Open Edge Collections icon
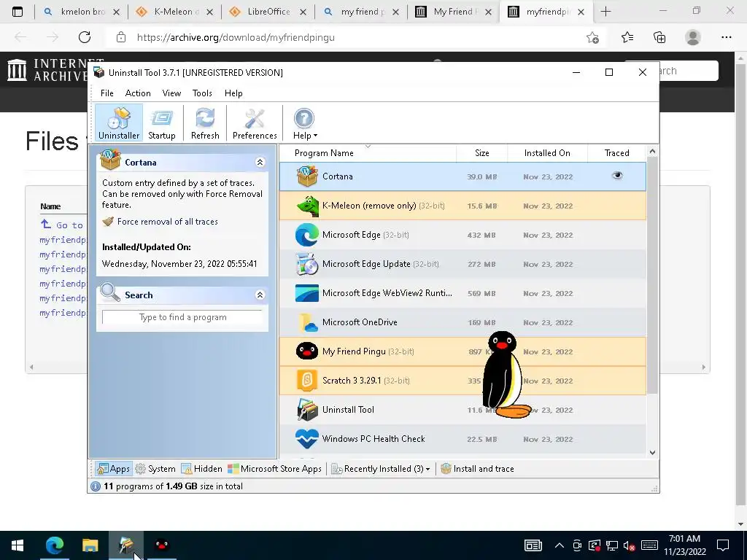The width and height of the screenshot is (747, 560). 659,37
